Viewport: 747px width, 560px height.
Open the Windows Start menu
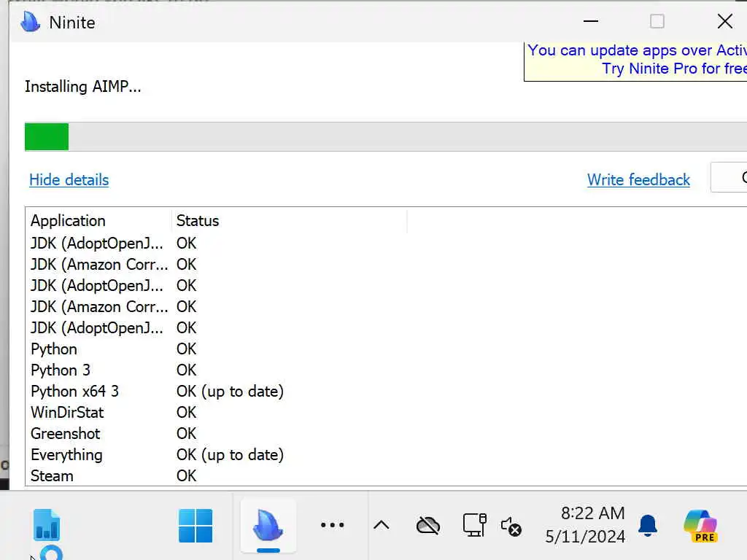click(x=196, y=526)
